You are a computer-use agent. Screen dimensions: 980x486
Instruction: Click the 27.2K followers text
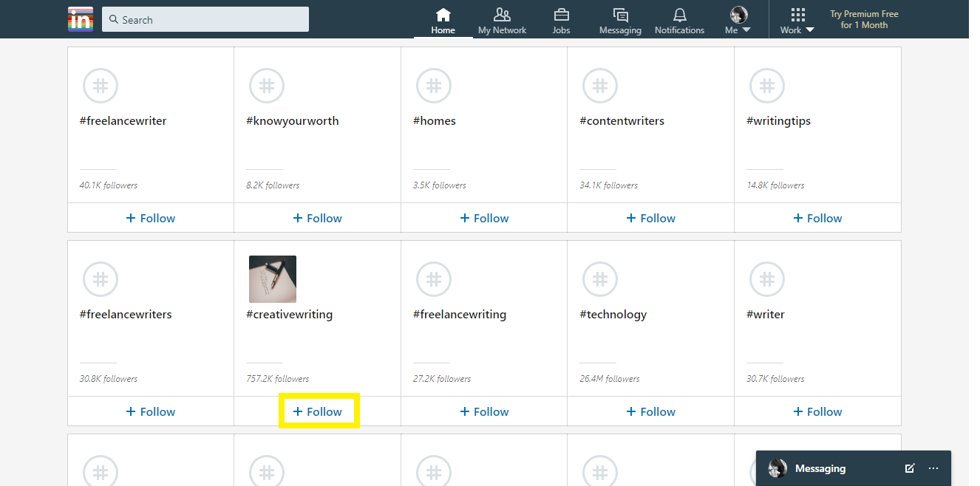442,379
